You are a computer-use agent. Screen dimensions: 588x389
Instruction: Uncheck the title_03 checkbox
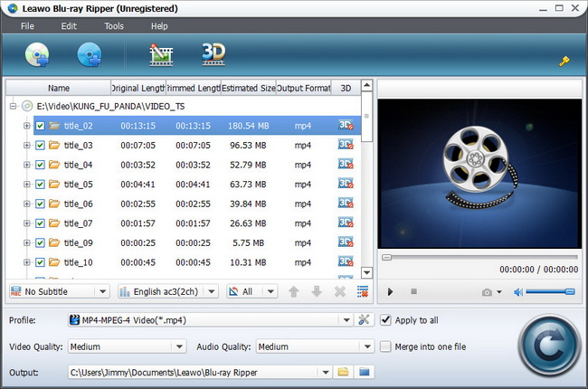pyautogui.click(x=40, y=145)
